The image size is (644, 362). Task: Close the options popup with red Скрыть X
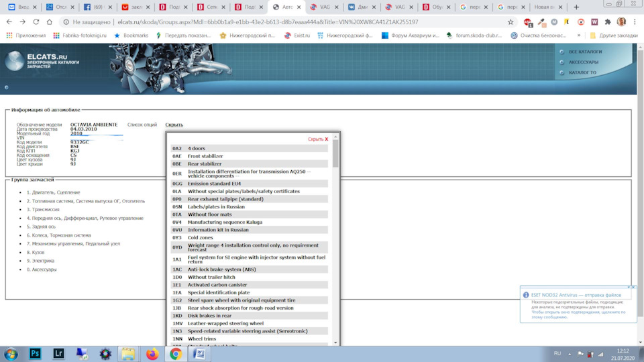pyautogui.click(x=318, y=139)
